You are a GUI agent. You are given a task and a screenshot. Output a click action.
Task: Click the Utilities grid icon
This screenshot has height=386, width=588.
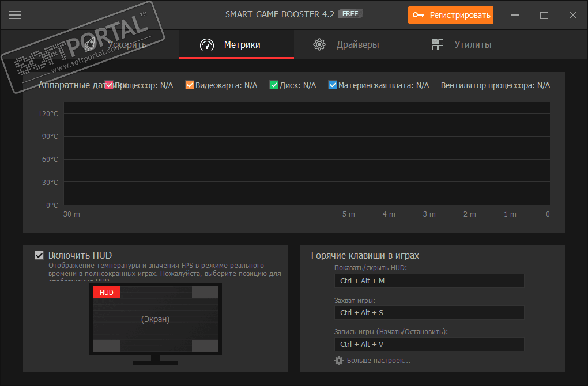pos(438,44)
